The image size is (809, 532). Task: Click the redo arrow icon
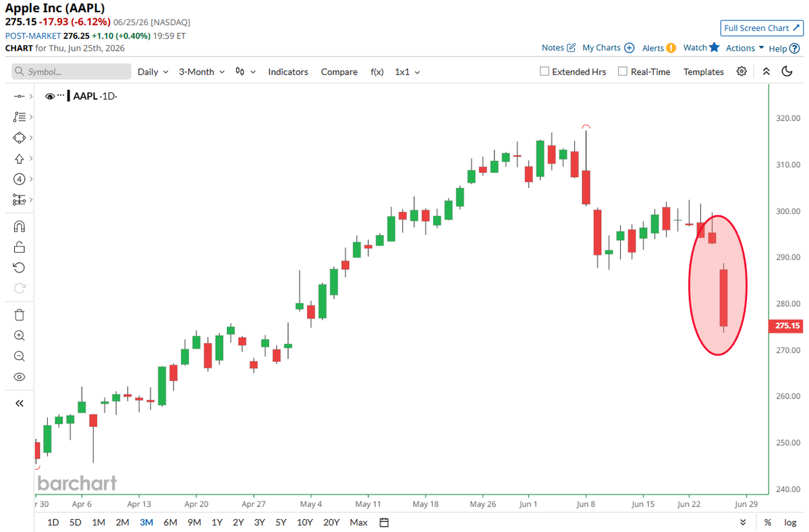pos(19,288)
